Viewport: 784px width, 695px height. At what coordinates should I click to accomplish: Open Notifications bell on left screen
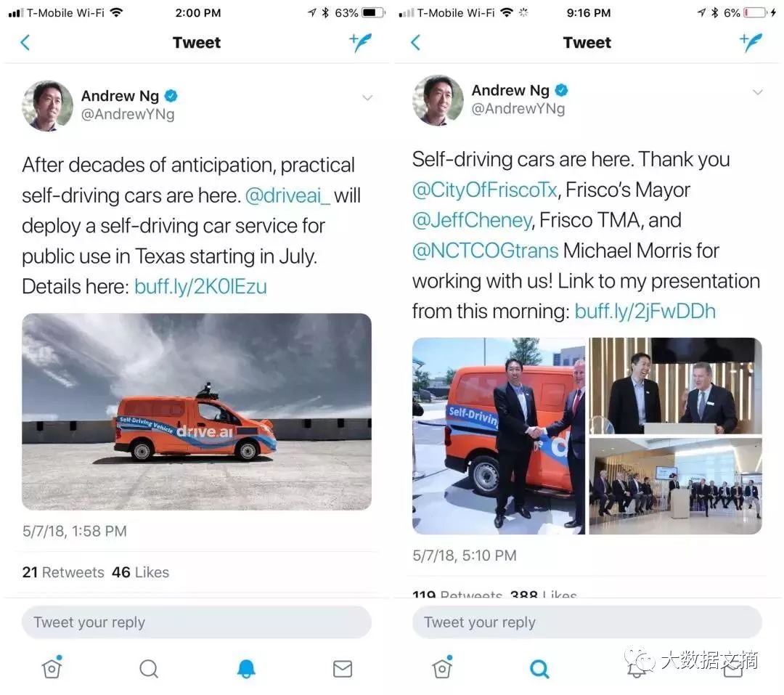click(246, 668)
